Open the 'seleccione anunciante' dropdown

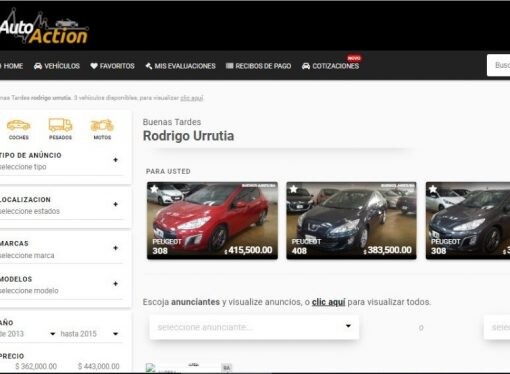tap(254, 327)
